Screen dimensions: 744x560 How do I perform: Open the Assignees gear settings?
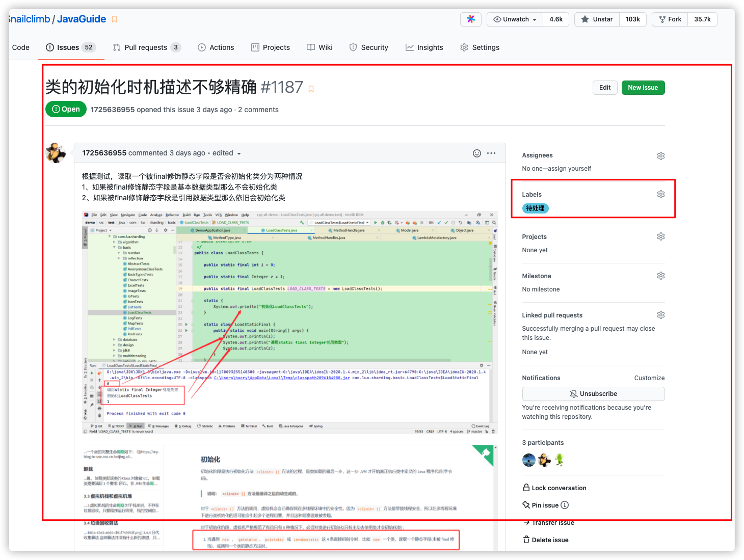click(x=660, y=156)
